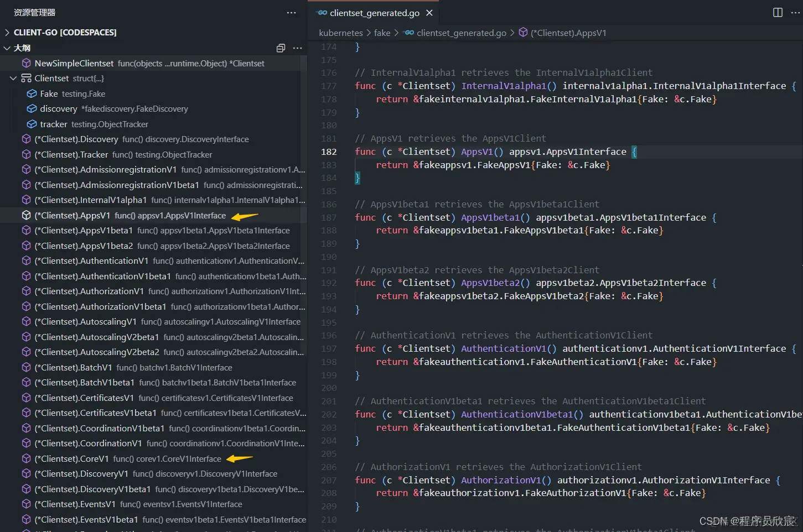Image resolution: width=803 pixels, height=532 pixels.
Task: Click AuthorizationV1 function name on line 207
Action: click(x=501, y=481)
